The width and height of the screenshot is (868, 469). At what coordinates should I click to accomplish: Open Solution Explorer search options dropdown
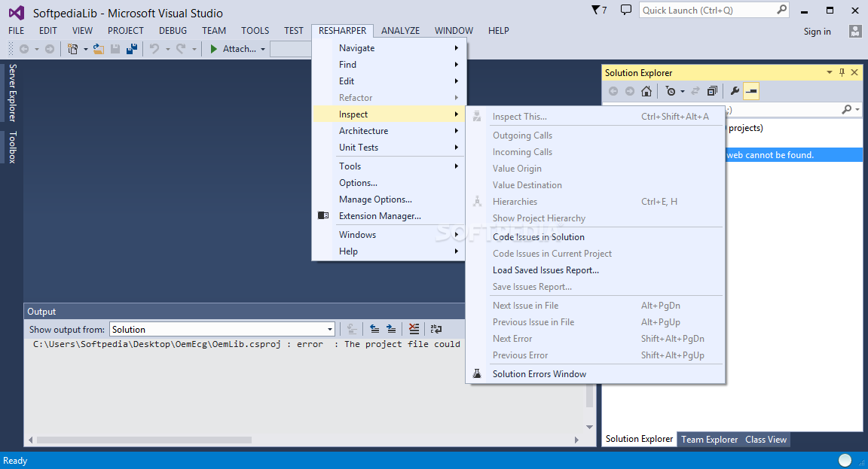coord(857,109)
